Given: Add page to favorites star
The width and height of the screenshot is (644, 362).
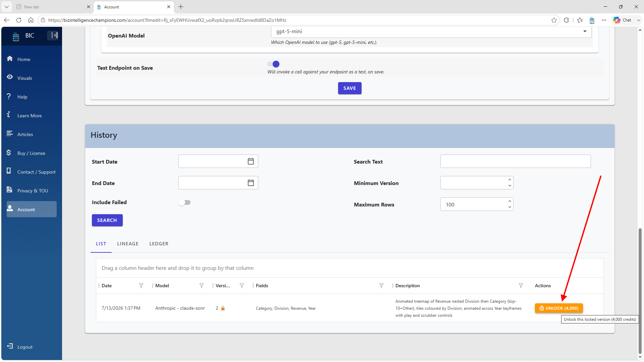Looking at the screenshot, I should pyautogui.click(x=554, y=20).
